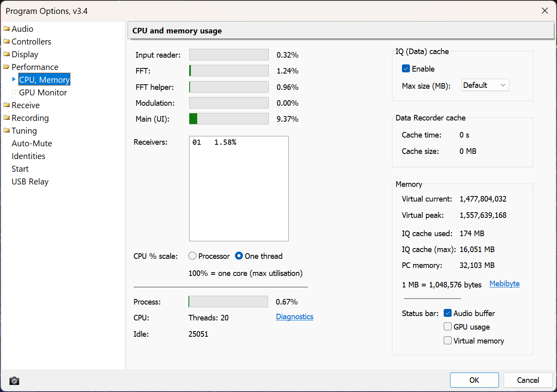557x392 pixels.
Task: Click the Recording folder icon
Action: [x=6, y=118]
